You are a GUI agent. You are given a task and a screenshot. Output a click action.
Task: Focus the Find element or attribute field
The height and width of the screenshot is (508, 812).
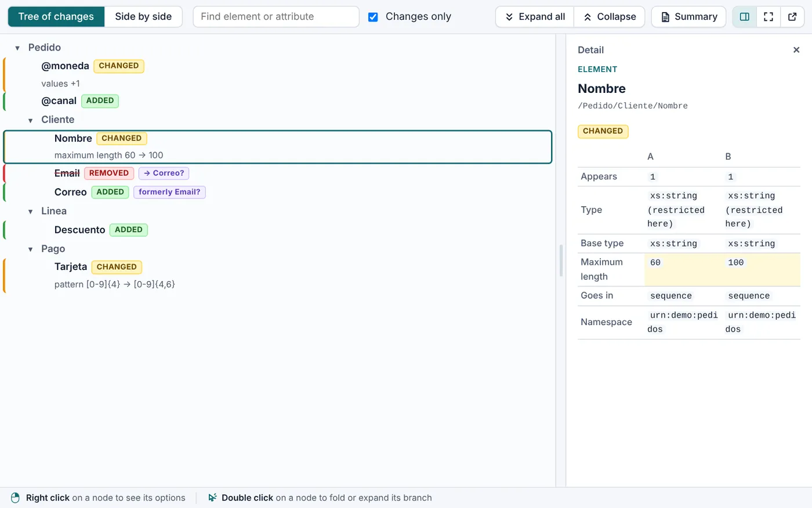(276, 17)
